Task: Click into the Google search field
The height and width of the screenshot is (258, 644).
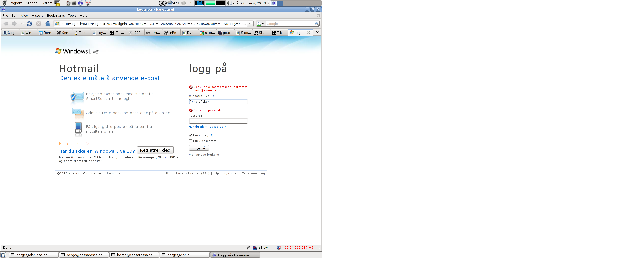Action: coord(290,24)
